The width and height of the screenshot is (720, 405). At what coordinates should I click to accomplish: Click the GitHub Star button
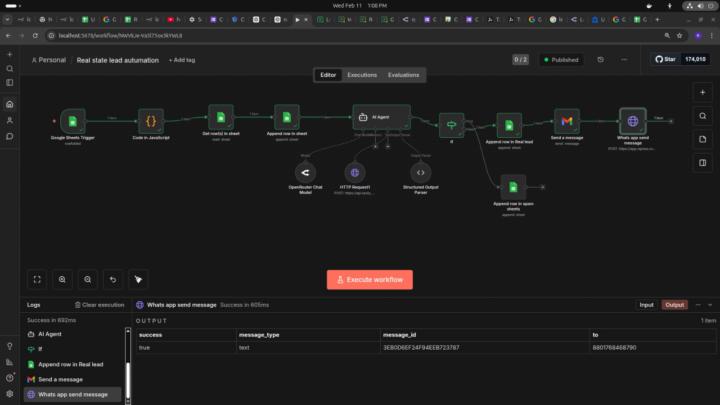pyautogui.click(x=665, y=59)
